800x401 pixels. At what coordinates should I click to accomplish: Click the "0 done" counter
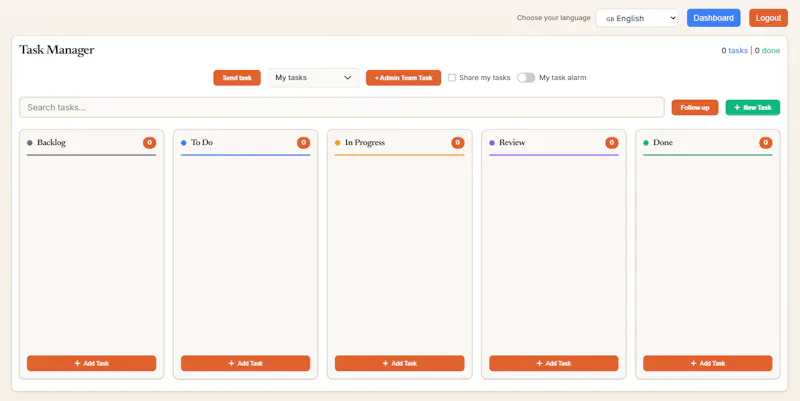(767, 51)
